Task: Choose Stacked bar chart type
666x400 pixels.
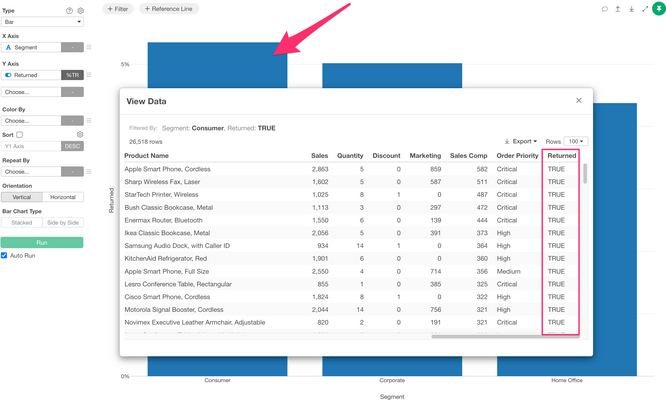Action: [x=22, y=223]
